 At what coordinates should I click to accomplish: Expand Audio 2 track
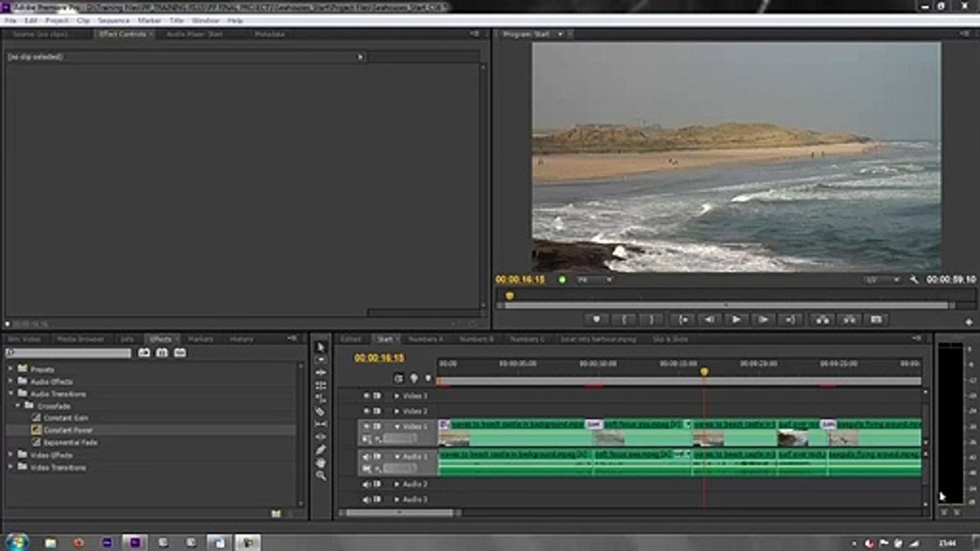(x=397, y=484)
